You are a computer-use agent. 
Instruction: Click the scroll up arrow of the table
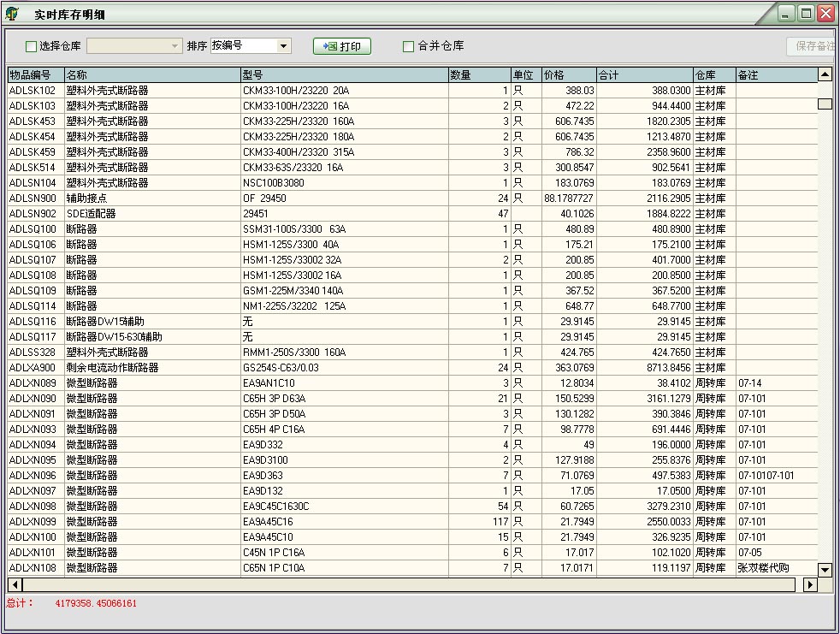825,75
